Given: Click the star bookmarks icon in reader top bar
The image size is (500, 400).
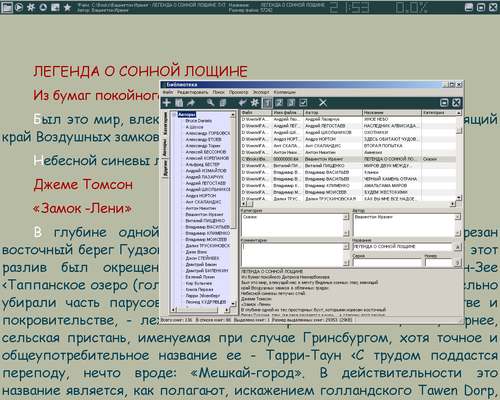Looking at the screenshot, I should pos(67,7).
